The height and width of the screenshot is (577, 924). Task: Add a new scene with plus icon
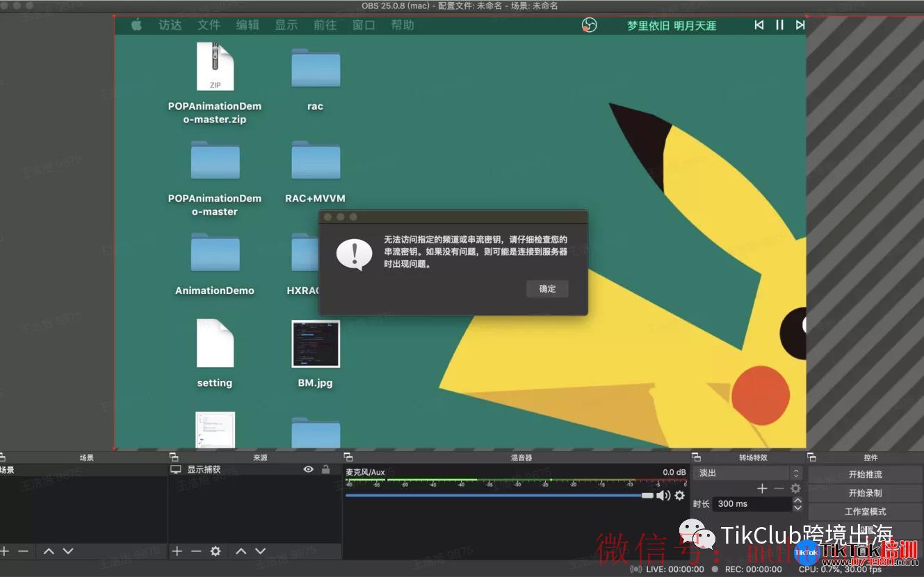[x=5, y=551]
